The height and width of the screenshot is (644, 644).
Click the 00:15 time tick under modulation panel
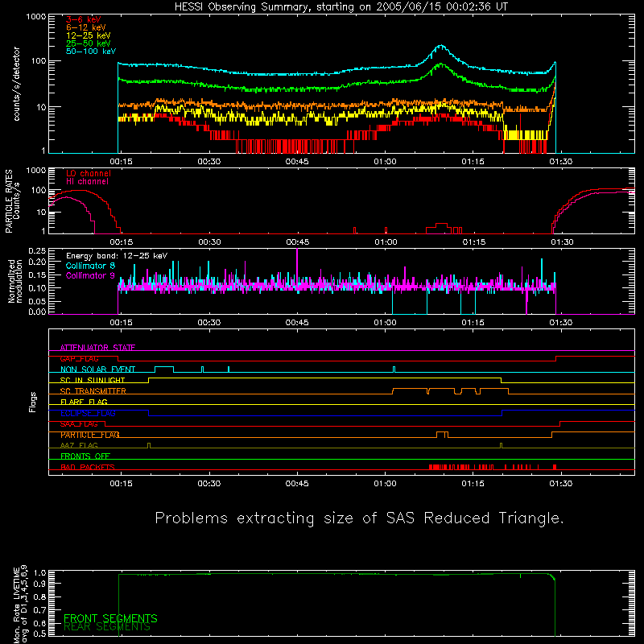[121, 323]
